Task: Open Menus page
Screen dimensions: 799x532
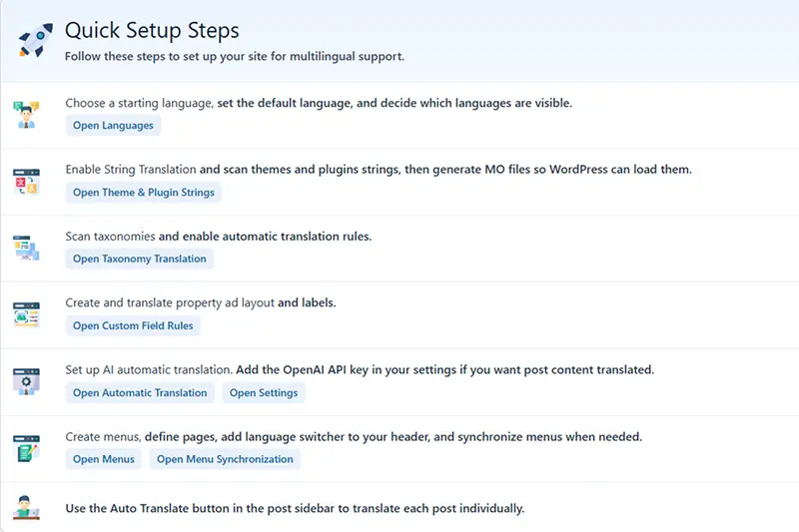Action: click(103, 460)
